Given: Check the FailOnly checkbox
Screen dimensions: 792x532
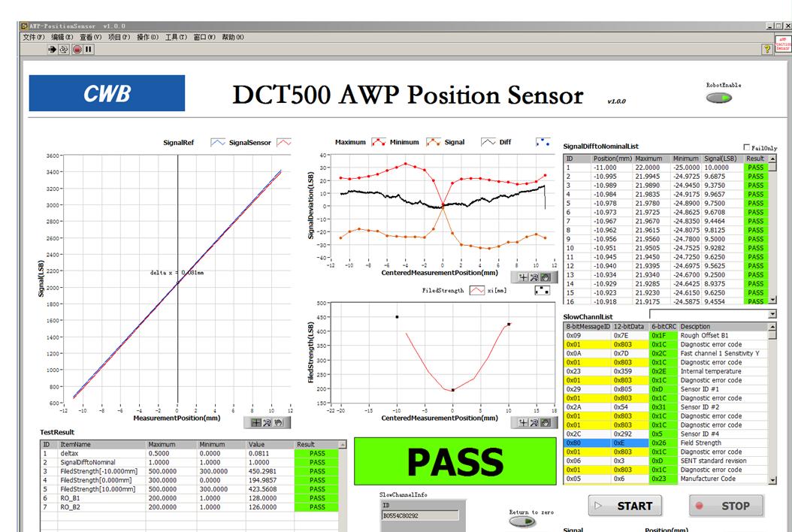Looking at the screenshot, I should pos(747,147).
